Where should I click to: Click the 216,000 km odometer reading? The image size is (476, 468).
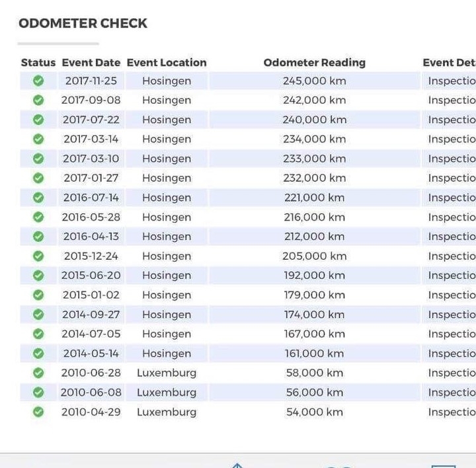pyautogui.click(x=315, y=217)
